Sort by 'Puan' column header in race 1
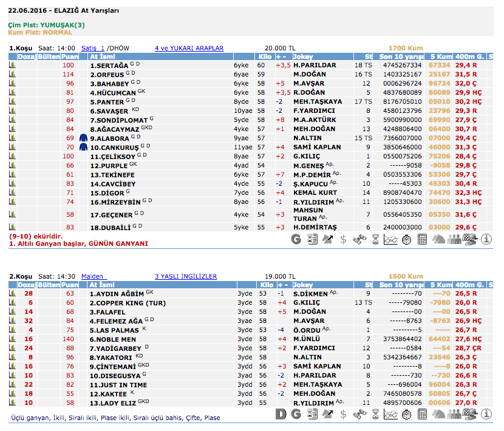This screenshot has width=504, height=431. (69, 56)
